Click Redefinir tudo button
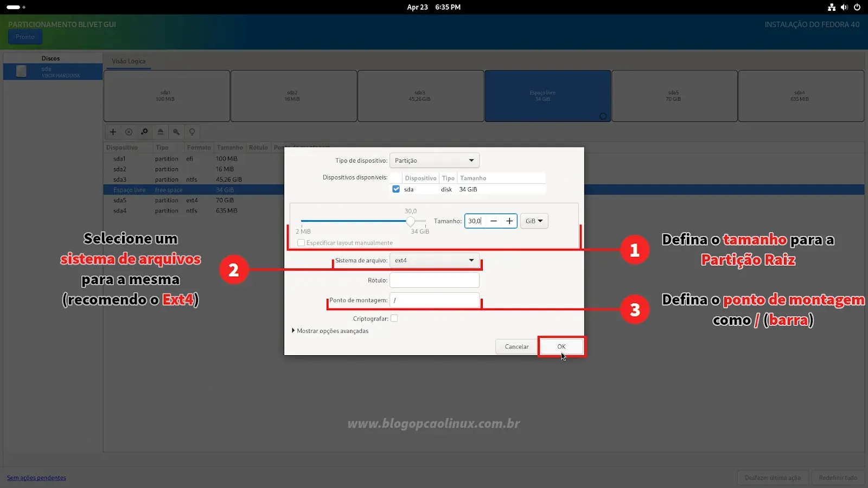This screenshot has height=488, width=868. (838, 478)
